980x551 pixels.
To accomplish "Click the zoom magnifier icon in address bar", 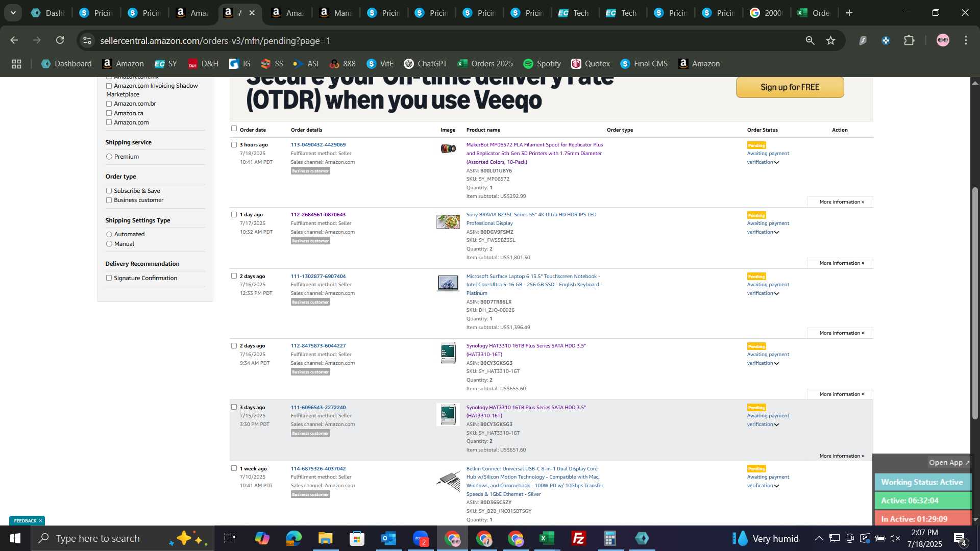I will point(810,40).
